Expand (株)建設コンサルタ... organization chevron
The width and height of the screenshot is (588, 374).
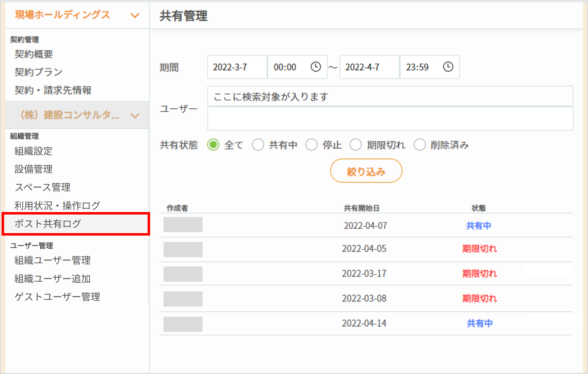135,115
